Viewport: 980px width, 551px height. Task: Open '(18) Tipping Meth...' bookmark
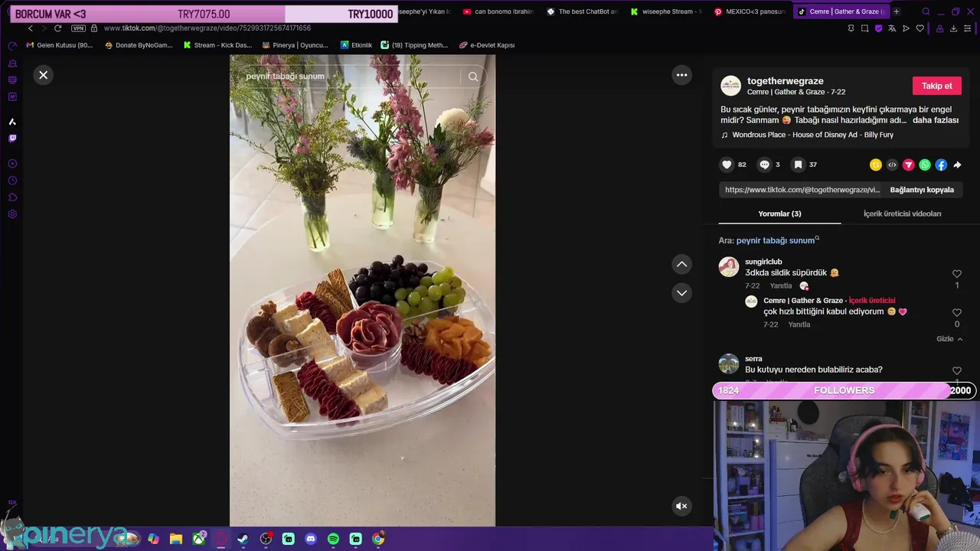[x=414, y=45]
